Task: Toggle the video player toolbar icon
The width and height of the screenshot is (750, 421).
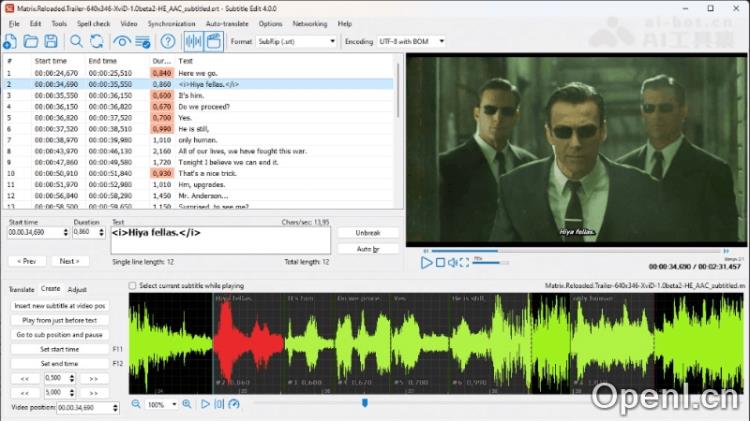Action: (213, 41)
